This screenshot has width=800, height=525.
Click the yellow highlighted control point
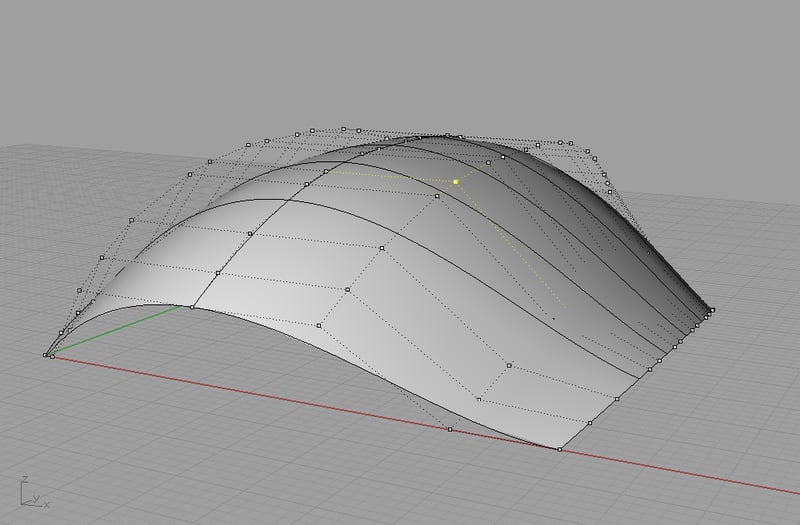455,182
